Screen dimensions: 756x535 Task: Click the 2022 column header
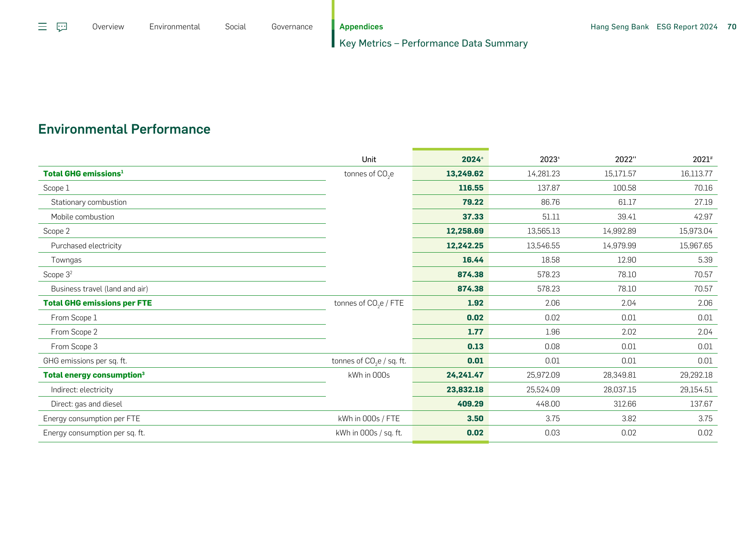625,160
